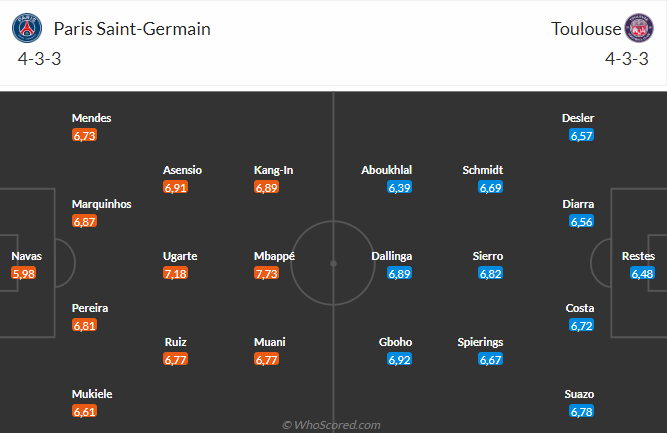Click Suazo's 6.78 rating badge
Viewport: 667px width, 433px height.
click(582, 411)
